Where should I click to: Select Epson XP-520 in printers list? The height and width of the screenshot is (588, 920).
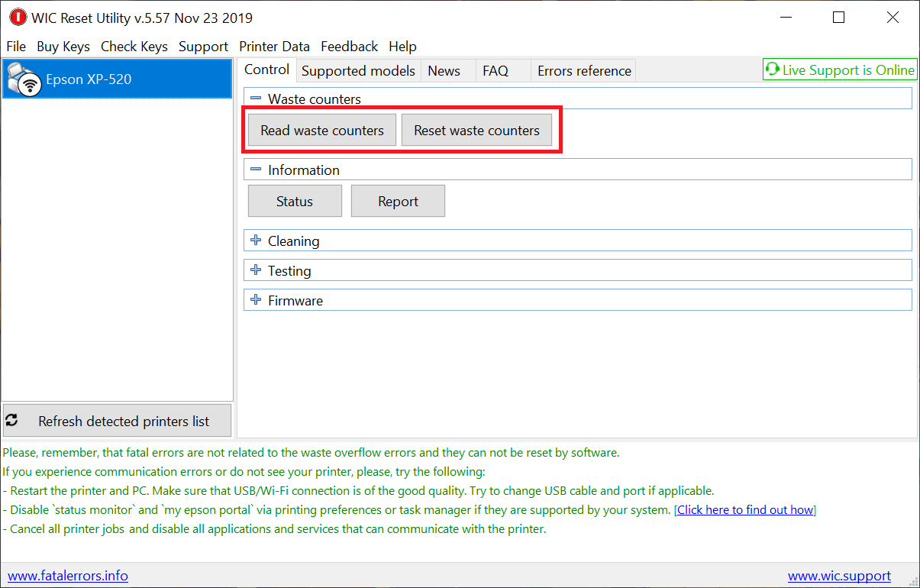117,79
